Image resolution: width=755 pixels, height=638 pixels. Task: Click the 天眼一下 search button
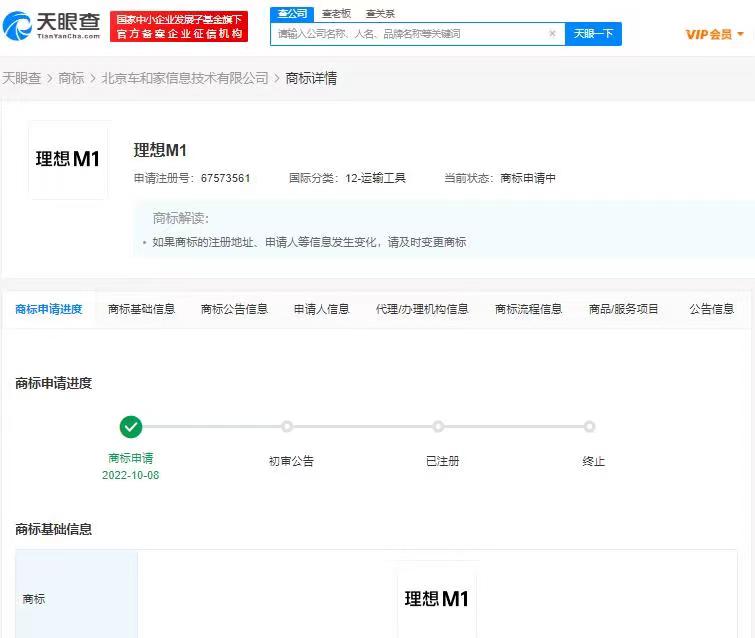point(593,34)
